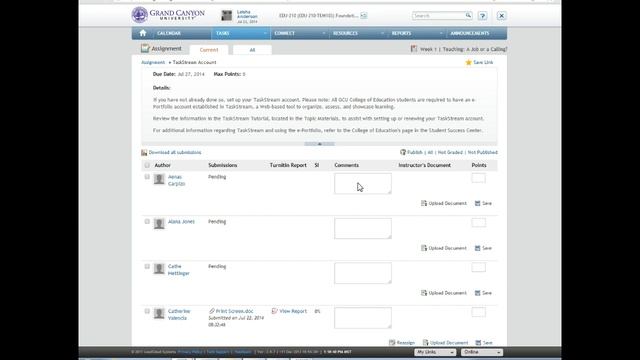Click points field for Alana Jones
Viewport: 640px width, 360px height.
[x=478, y=222]
